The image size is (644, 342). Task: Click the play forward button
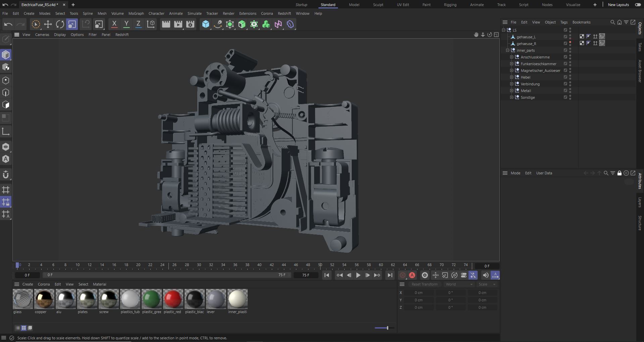point(358,275)
